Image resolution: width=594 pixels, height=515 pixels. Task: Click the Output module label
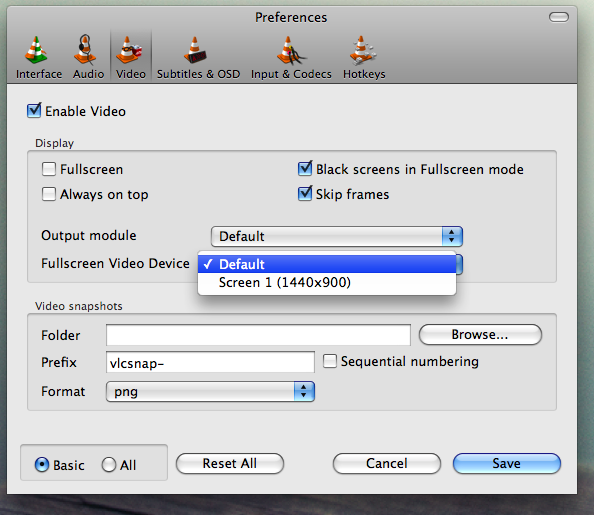(89, 235)
